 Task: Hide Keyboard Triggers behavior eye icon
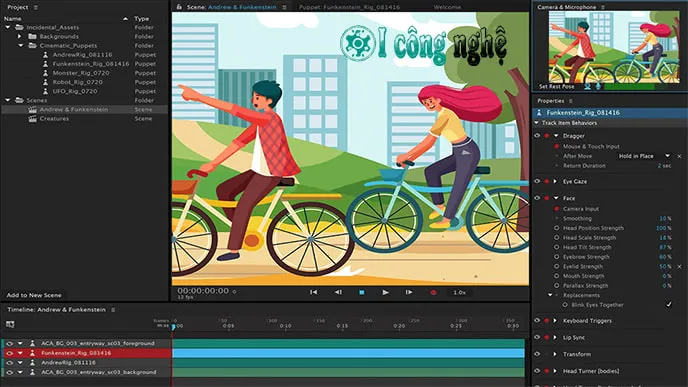point(537,321)
